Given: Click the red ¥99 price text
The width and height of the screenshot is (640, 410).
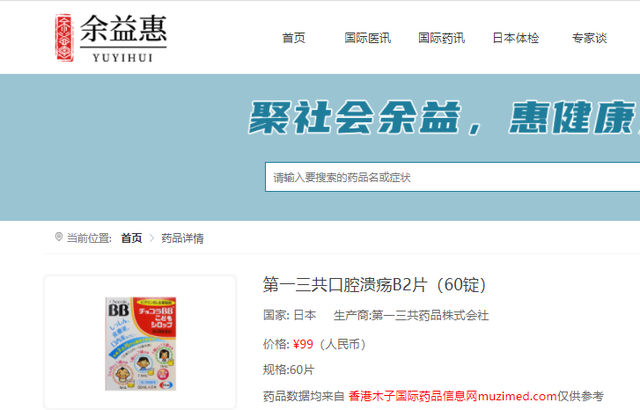Looking at the screenshot, I should pyautogui.click(x=303, y=344).
